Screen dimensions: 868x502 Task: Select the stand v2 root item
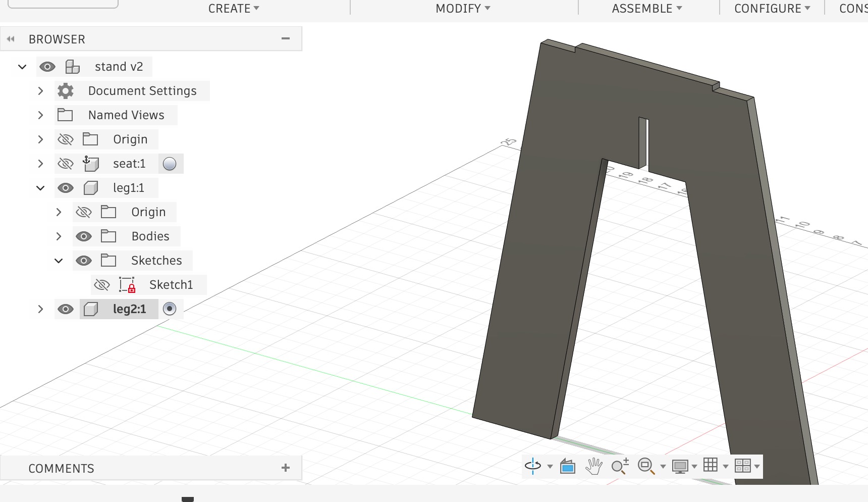(119, 67)
